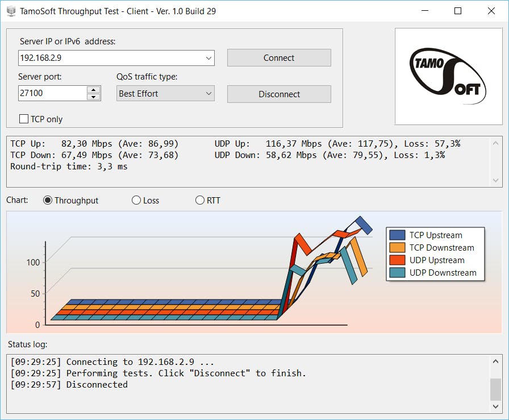Screen dimensions: 509x420
Task: Click results panel scroll up arrow
Action: (495, 143)
